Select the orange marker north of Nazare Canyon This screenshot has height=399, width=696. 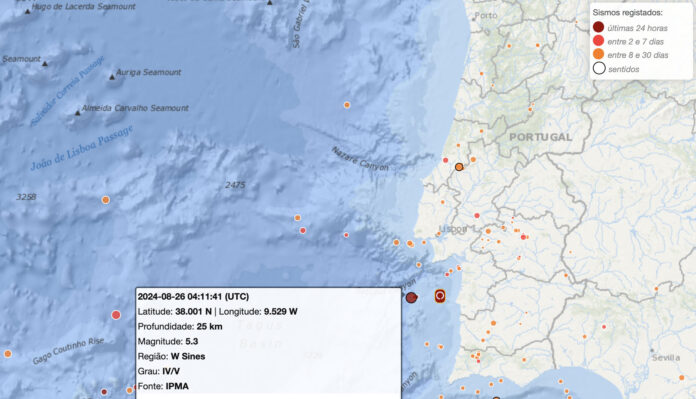coord(347,105)
